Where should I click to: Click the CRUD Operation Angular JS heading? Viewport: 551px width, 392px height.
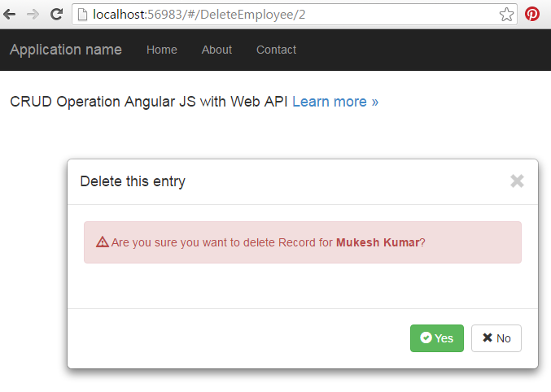pyautogui.click(x=149, y=102)
